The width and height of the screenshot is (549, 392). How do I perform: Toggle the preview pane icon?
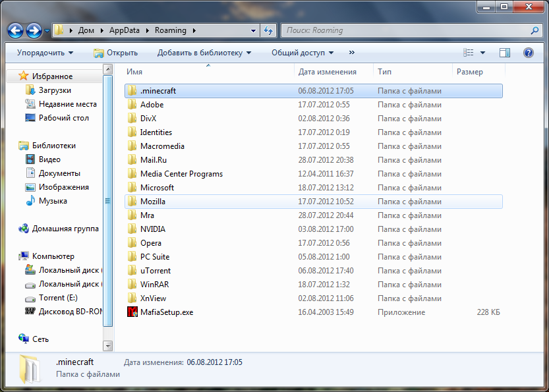[x=505, y=53]
